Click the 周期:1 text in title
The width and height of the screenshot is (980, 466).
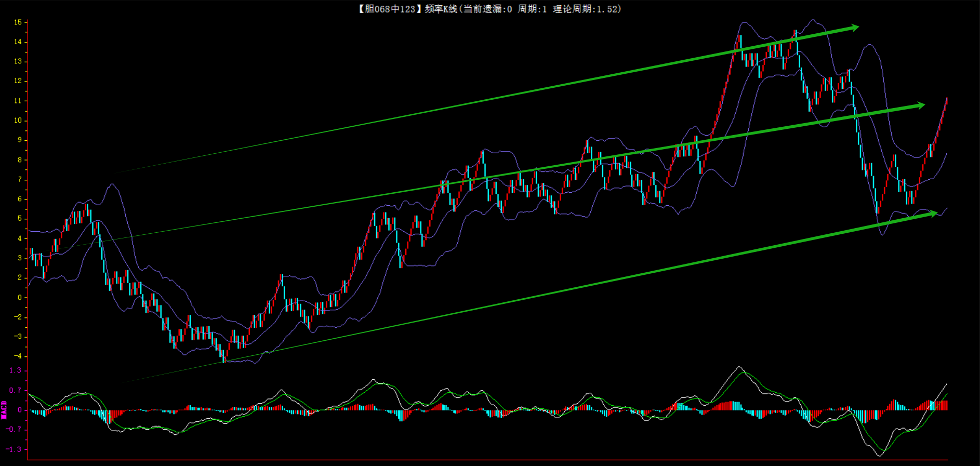(532, 9)
